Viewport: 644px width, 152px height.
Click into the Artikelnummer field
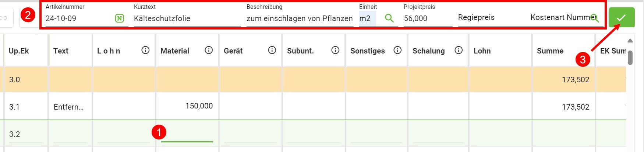coord(77,18)
